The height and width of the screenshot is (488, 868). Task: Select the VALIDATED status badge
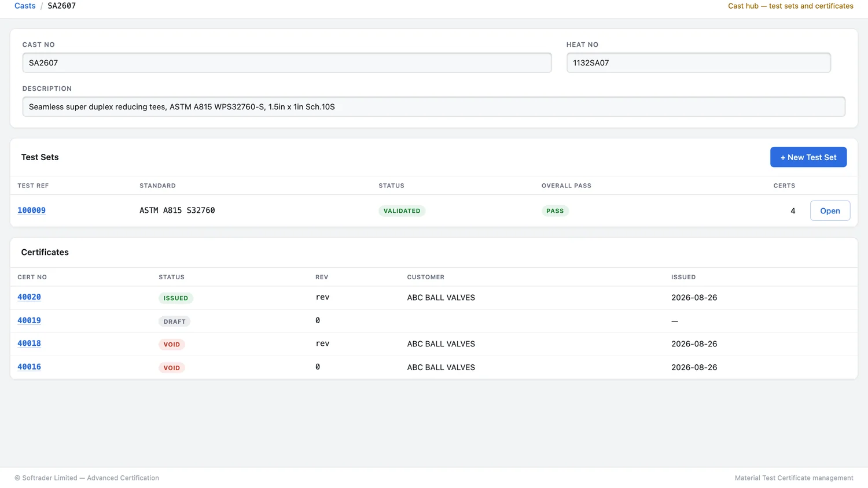tap(402, 211)
